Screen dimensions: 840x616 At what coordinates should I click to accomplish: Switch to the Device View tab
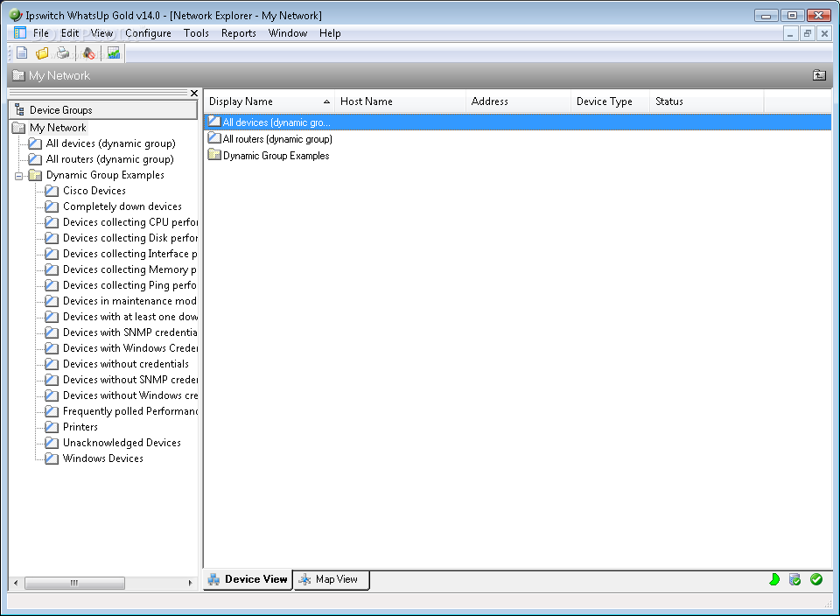[x=248, y=579]
